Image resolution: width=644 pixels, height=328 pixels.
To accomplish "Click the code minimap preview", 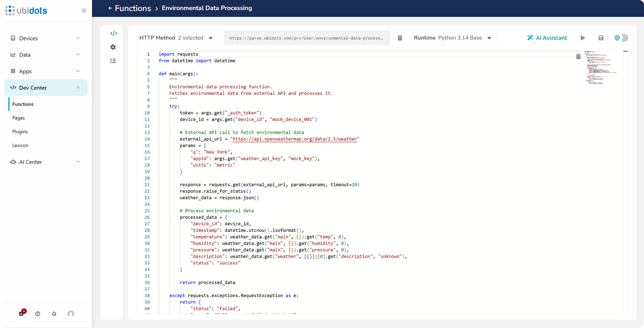I will tap(601, 68).
